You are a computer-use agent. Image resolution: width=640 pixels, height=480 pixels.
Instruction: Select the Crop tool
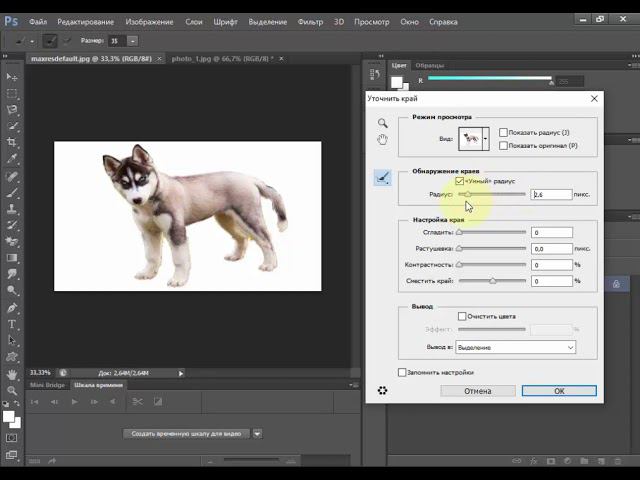(12, 142)
